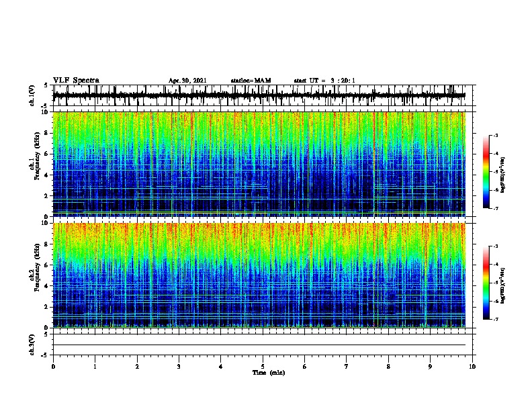Click the flat ch.3 voltage trace line
The height and width of the screenshot is (411, 532).
(x=259, y=345)
